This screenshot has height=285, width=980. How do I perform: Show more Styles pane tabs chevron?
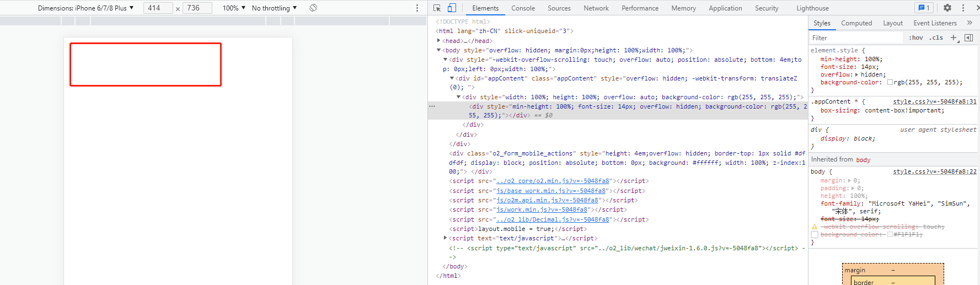[970, 23]
